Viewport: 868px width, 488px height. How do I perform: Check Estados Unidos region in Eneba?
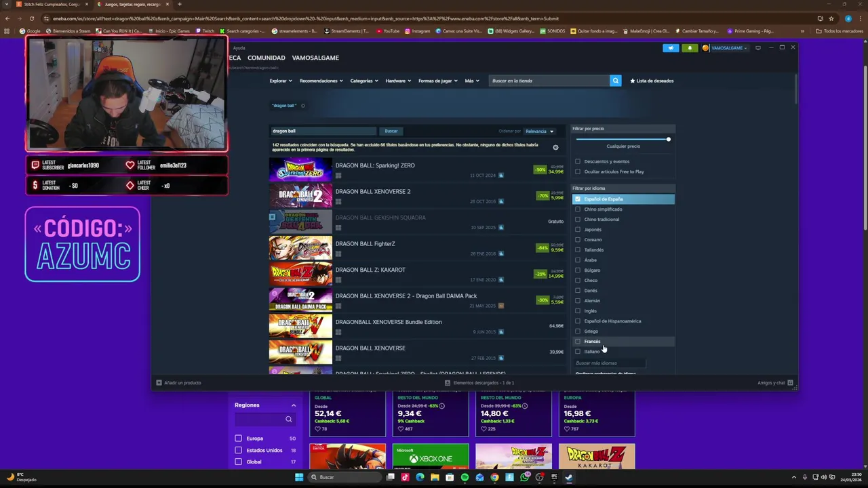click(238, 450)
